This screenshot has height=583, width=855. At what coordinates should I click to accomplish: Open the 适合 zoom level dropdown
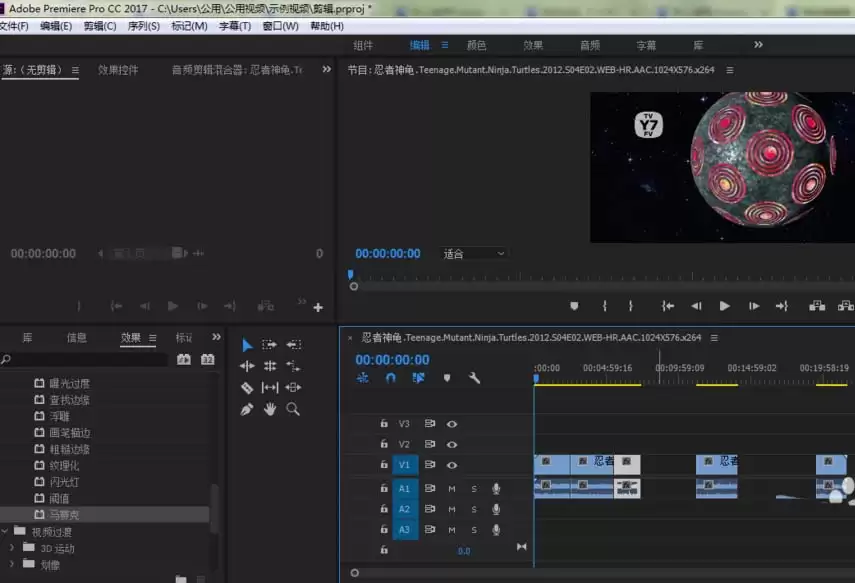coord(474,254)
